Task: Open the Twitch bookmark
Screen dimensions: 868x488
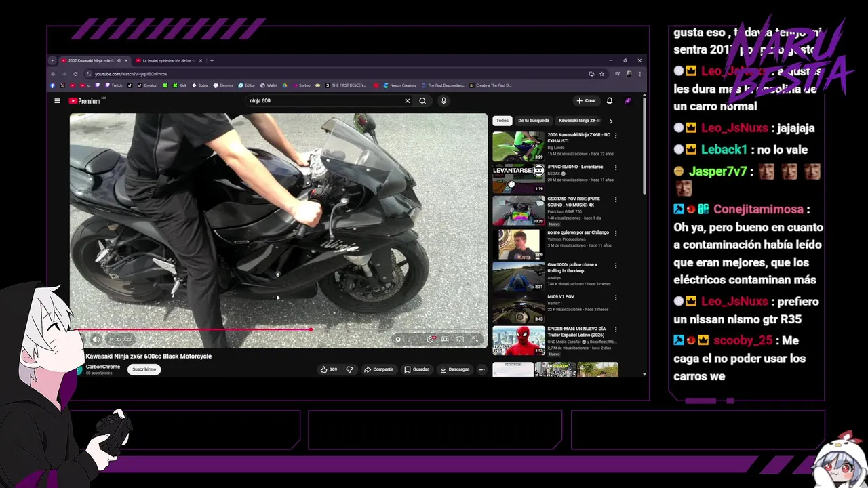Action: (x=113, y=85)
